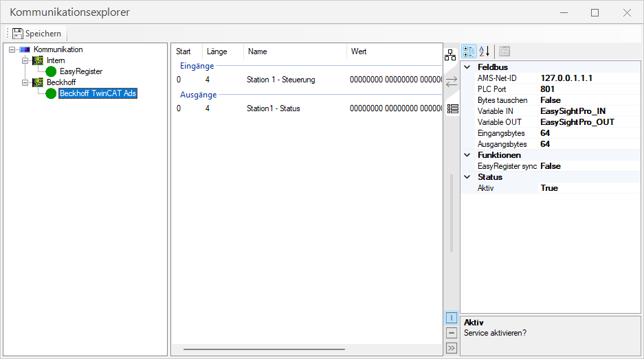Open the network topology side tab
Screen dimensions: 644x359
[x=451, y=56]
